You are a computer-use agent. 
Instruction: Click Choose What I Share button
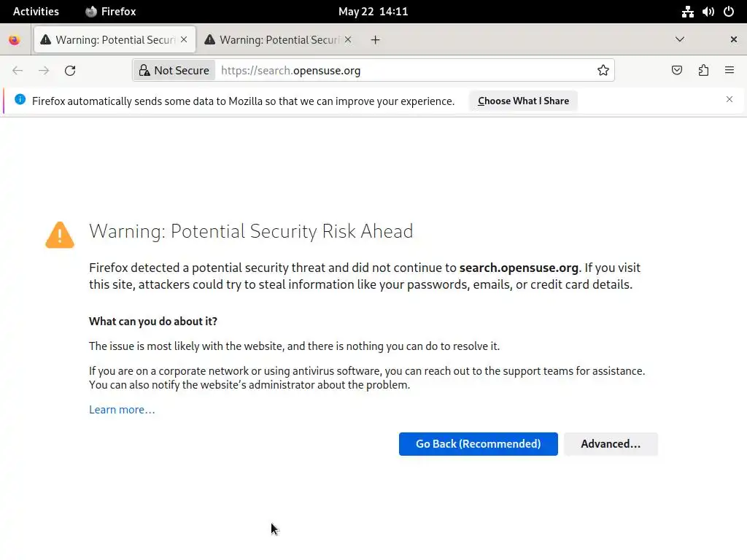(x=523, y=101)
